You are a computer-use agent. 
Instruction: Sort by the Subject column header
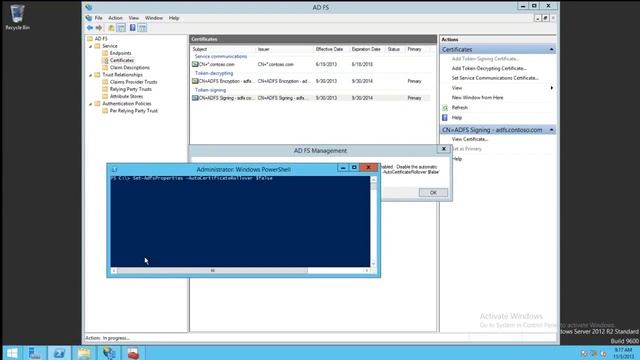pos(223,49)
